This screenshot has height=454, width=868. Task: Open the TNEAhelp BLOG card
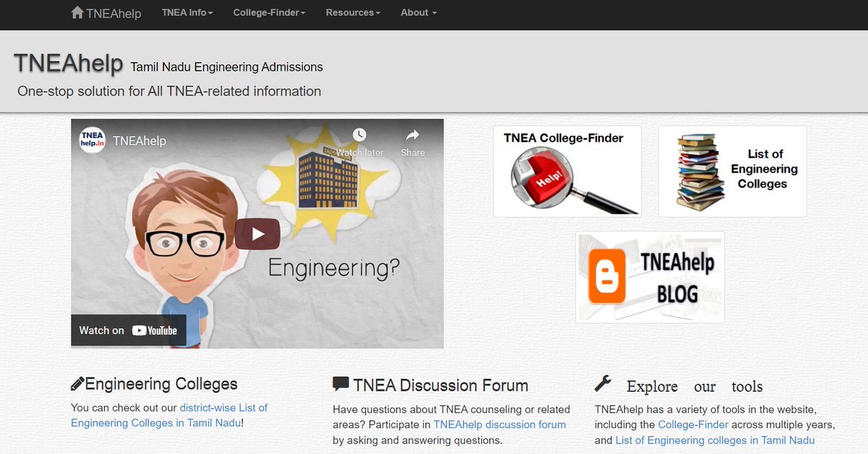tap(650, 277)
